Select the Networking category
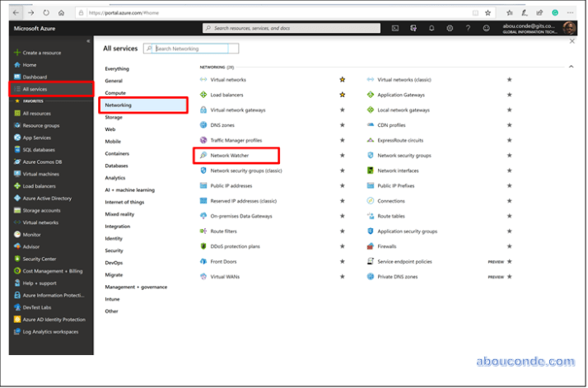Image resolution: width=588 pixels, height=388 pixels. coord(119,105)
